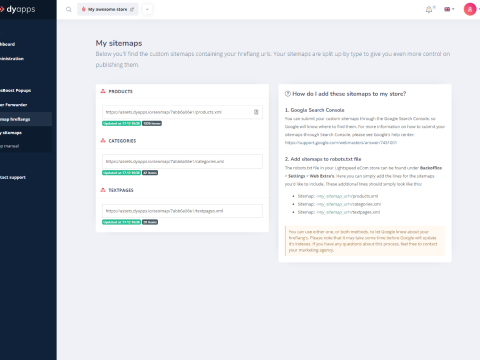Copy the products sitemap URL

pyautogui.click(x=256, y=112)
